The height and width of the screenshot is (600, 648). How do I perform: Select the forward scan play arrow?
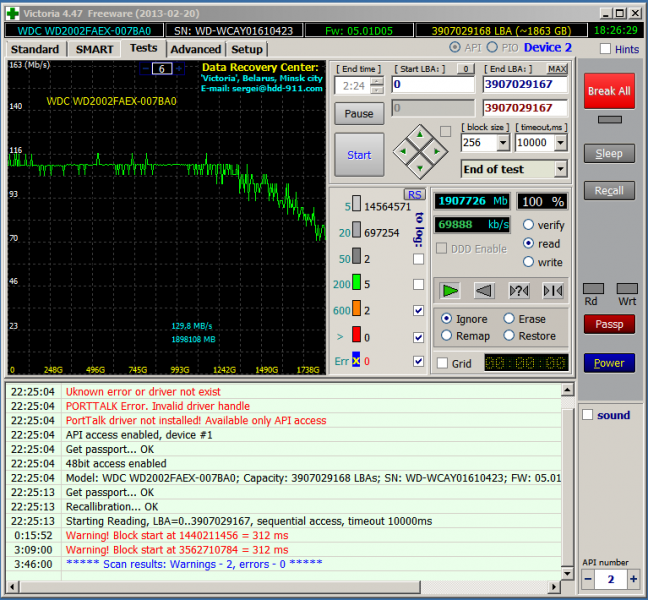pyautogui.click(x=450, y=291)
